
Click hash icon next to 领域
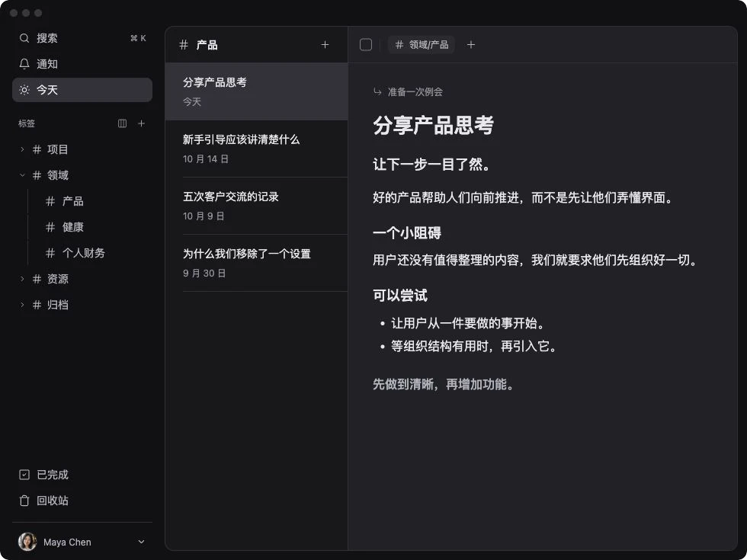(x=37, y=175)
